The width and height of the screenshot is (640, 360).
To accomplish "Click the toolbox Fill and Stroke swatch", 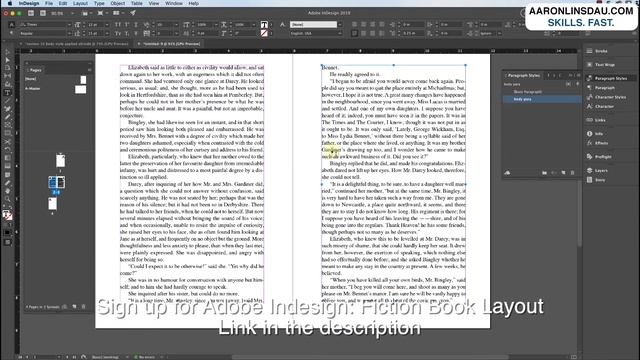I will coord(7,215).
